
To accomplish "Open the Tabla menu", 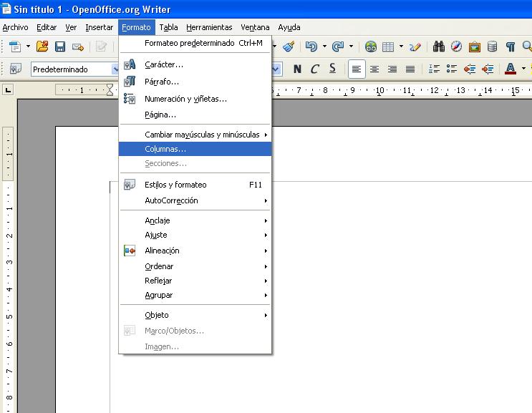I will [x=168, y=27].
